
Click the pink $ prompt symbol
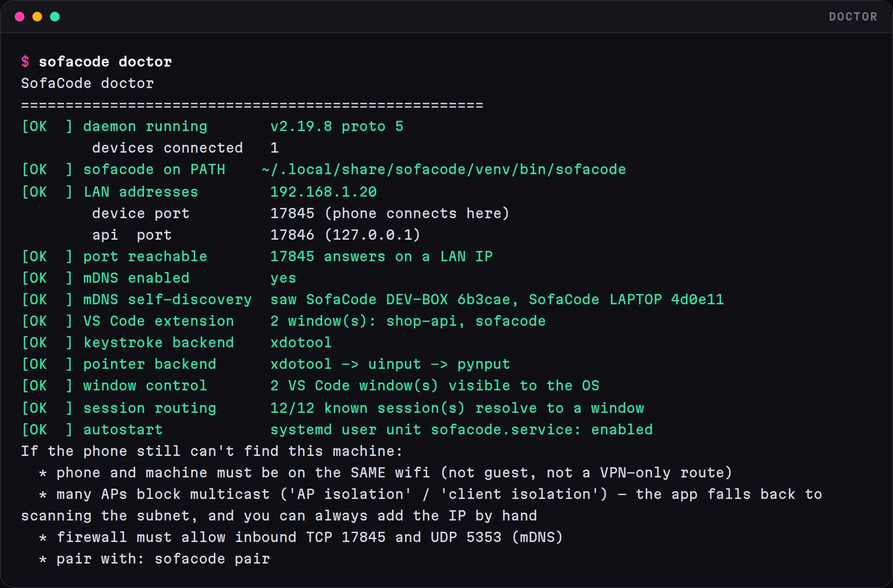[x=25, y=62]
